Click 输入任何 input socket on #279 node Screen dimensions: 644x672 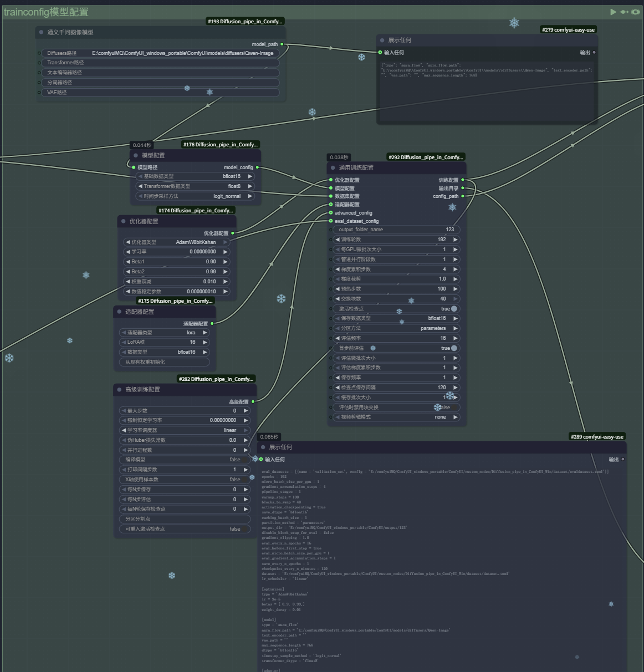pos(380,52)
